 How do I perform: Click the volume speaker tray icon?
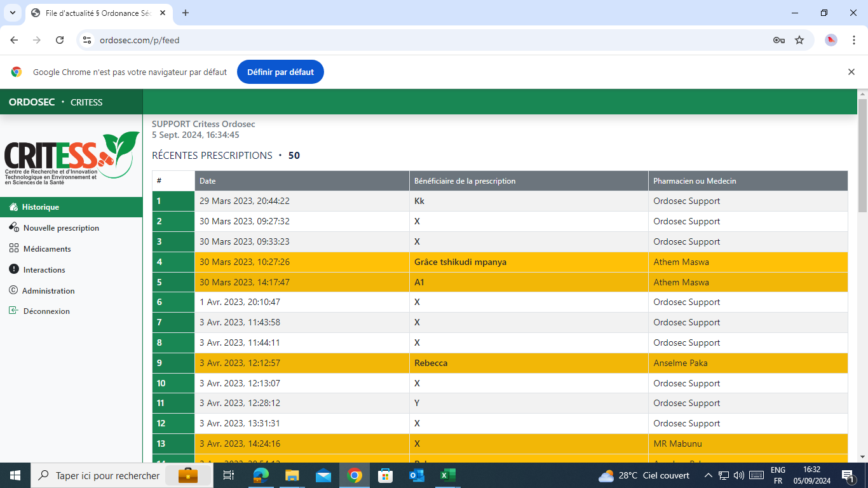[738, 475]
